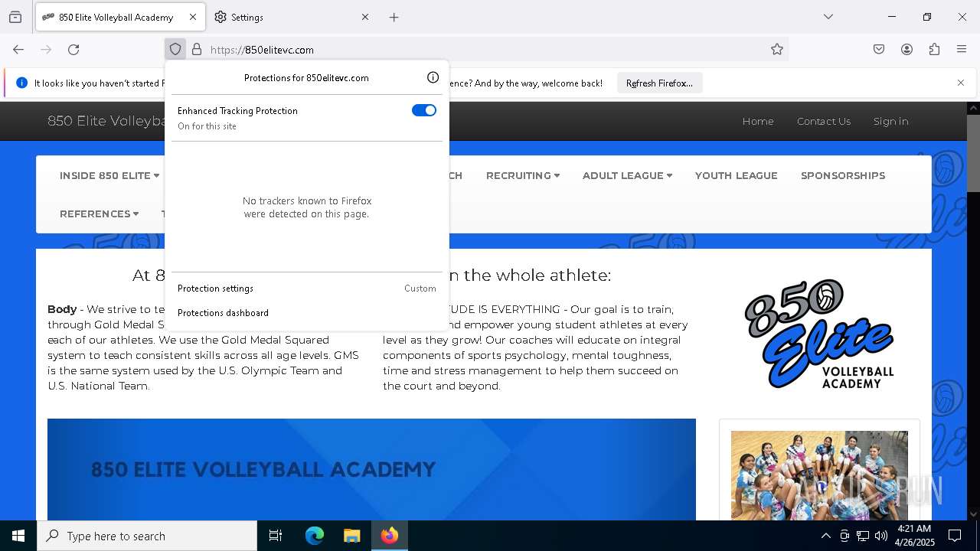Open the Firefox application menu
Screen dimensions: 980x551
point(962,50)
